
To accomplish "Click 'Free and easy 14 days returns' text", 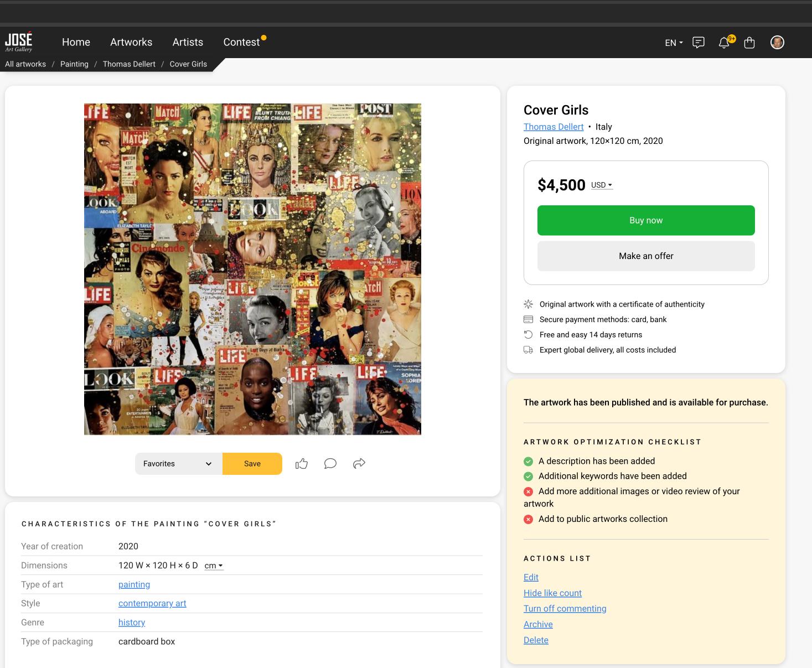I will point(591,334).
